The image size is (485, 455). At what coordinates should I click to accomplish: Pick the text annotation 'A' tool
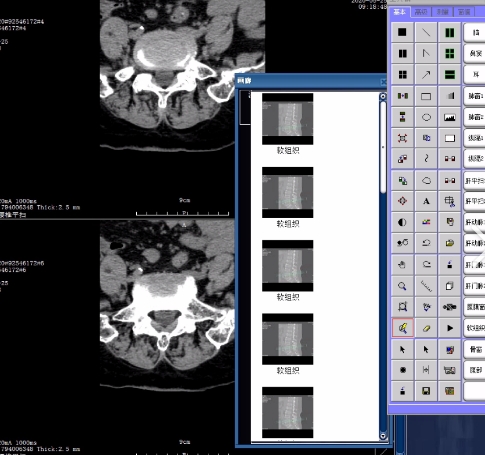426,201
